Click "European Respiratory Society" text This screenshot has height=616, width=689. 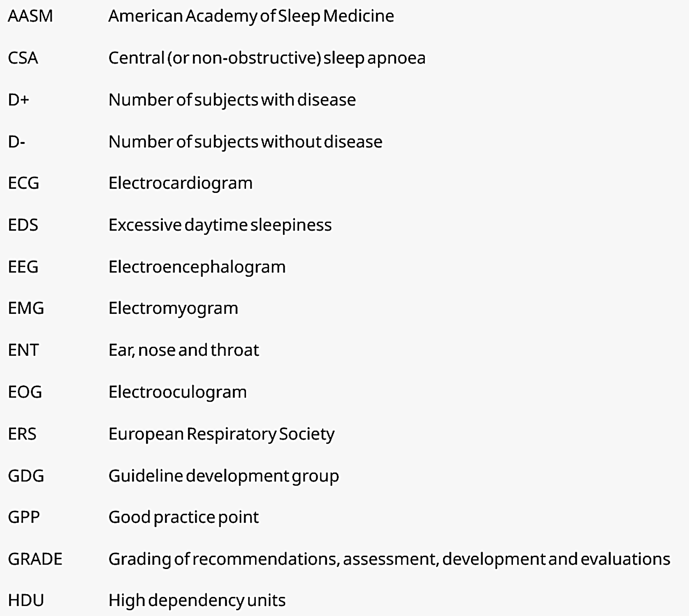click(221, 434)
